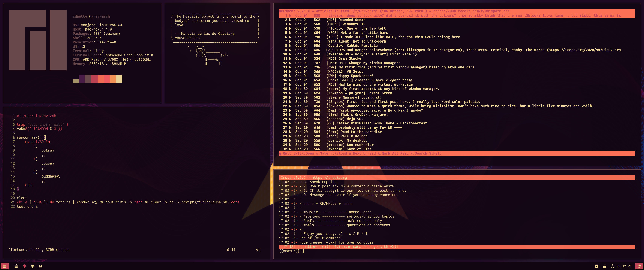Open the wireless router network icon

604,266
